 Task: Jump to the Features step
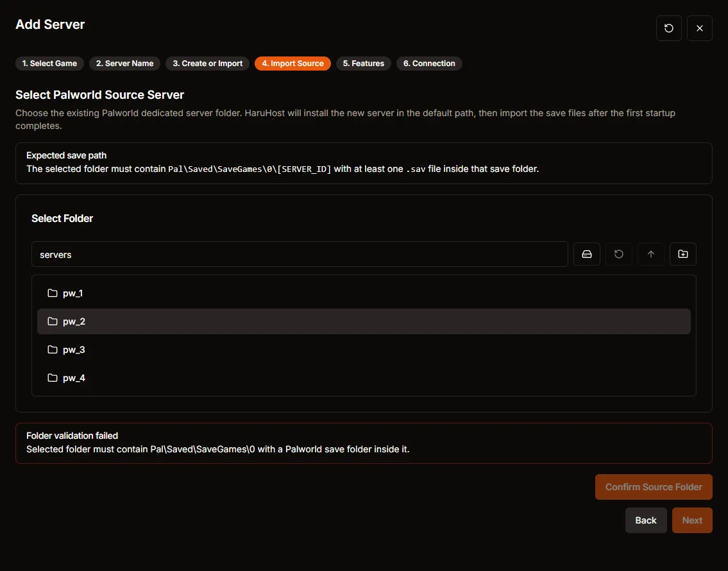click(363, 64)
